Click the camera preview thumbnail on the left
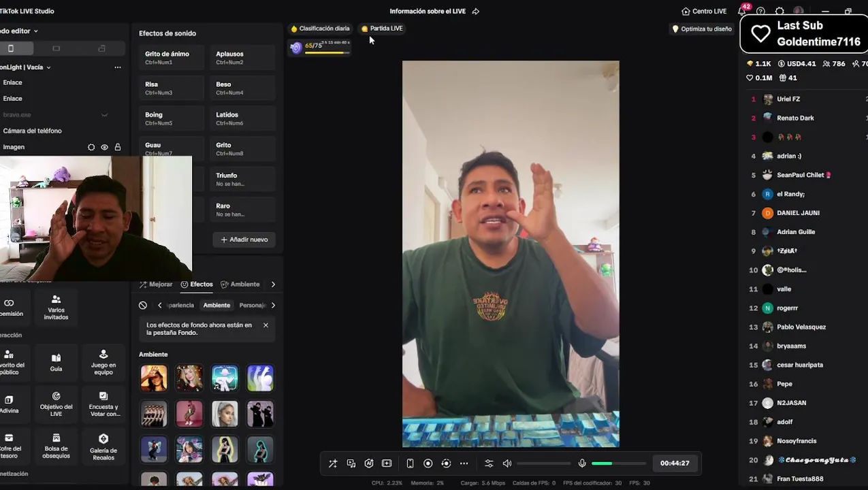Viewport: 868px width, 490px height. point(96,218)
